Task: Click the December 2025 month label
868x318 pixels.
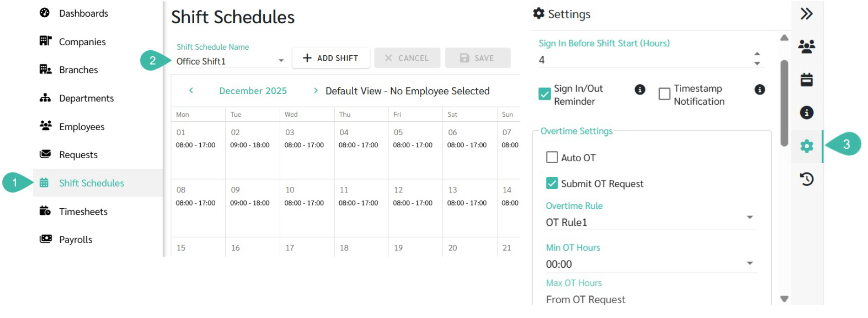Action: click(253, 91)
